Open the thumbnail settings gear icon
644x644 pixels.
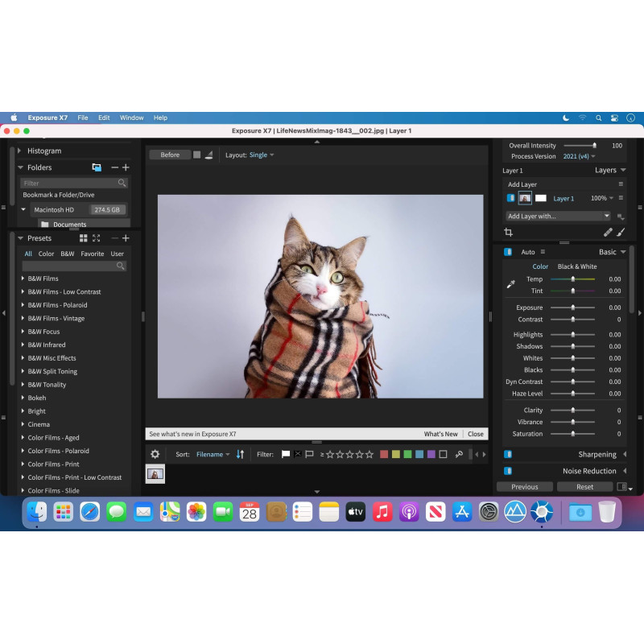[x=155, y=454]
